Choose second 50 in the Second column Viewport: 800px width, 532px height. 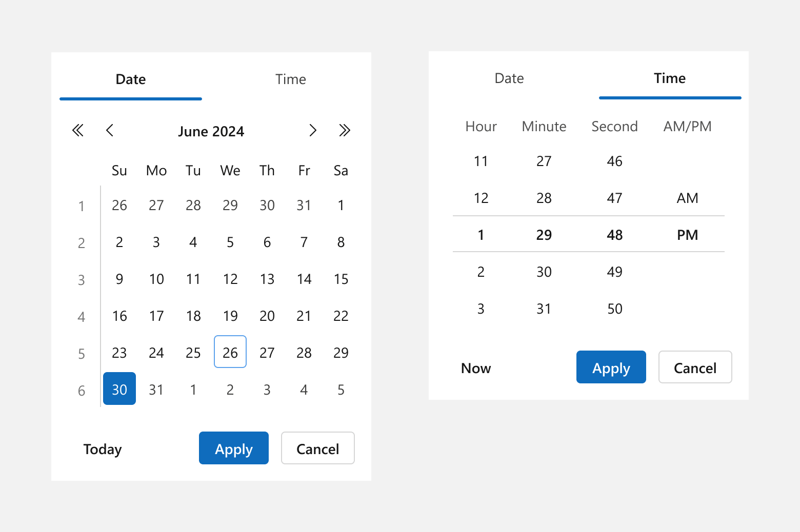pyautogui.click(x=614, y=309)
